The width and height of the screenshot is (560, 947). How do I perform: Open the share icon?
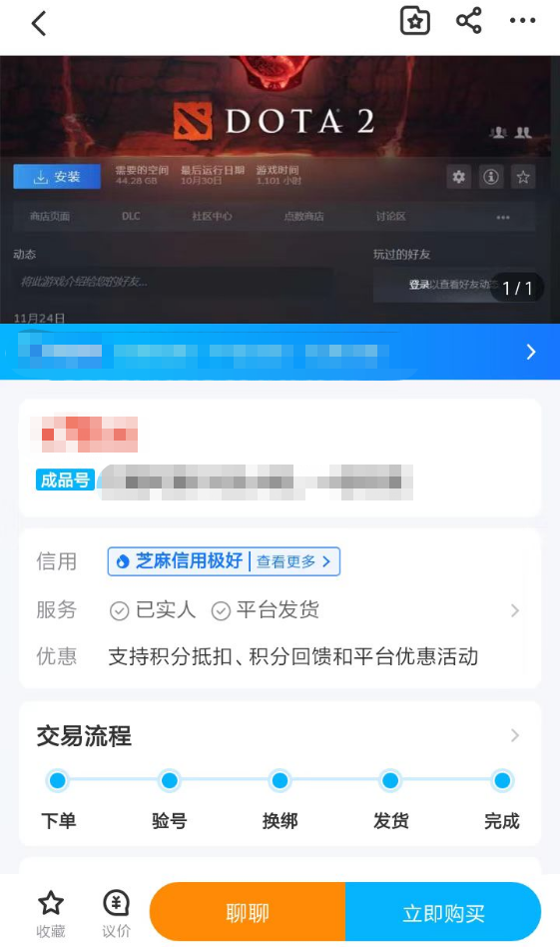tap(468, 21)
